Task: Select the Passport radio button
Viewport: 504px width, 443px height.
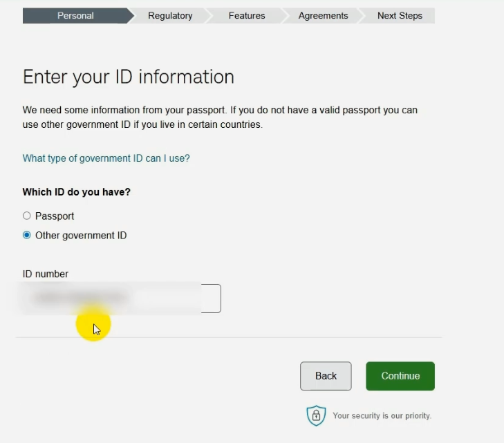Action: 27,216
